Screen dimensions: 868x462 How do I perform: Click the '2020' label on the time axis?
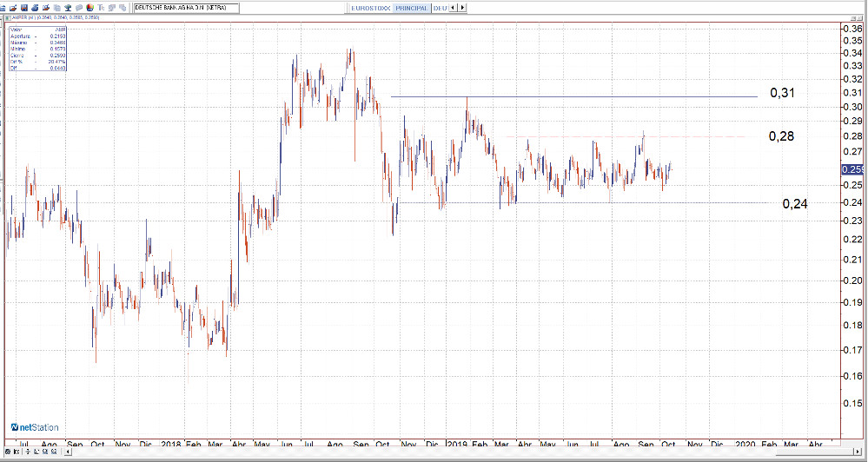pyautogui.click(x=745, y=445)
